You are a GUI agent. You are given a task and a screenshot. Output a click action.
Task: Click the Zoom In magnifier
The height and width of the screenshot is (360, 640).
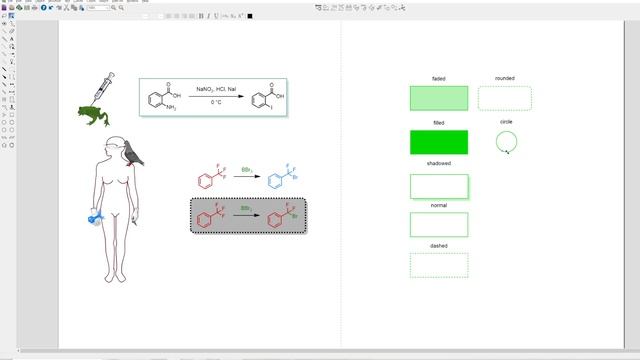pyautogui.click(x=113, y=8)
